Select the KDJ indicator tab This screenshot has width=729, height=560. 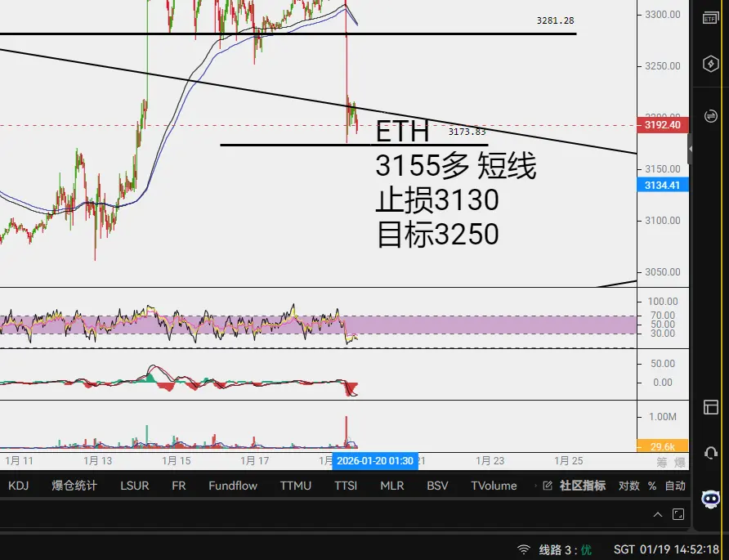(x=19, y=486)
